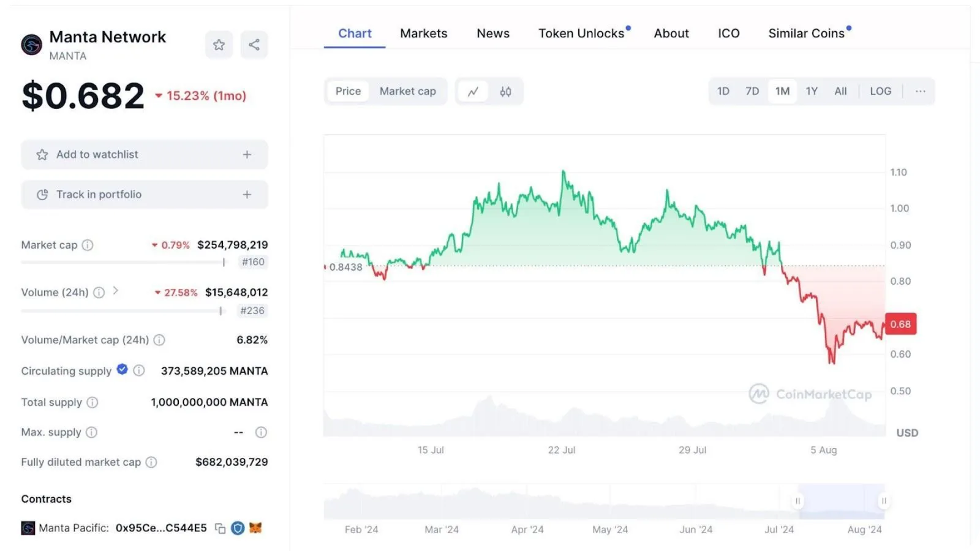Image resolution: width=980 pixels, height=551 pixels.
Task: Set chart range to 1D
Action: [723, 91]
